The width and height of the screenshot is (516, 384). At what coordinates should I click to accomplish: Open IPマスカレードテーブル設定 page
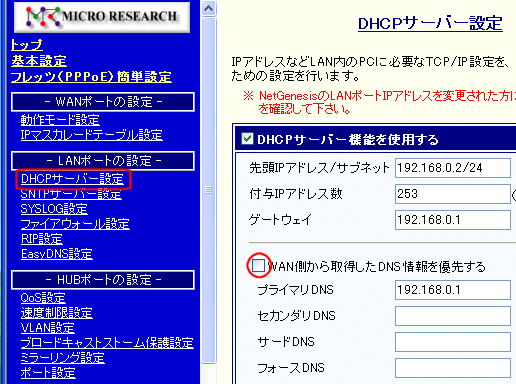(91, 135)
